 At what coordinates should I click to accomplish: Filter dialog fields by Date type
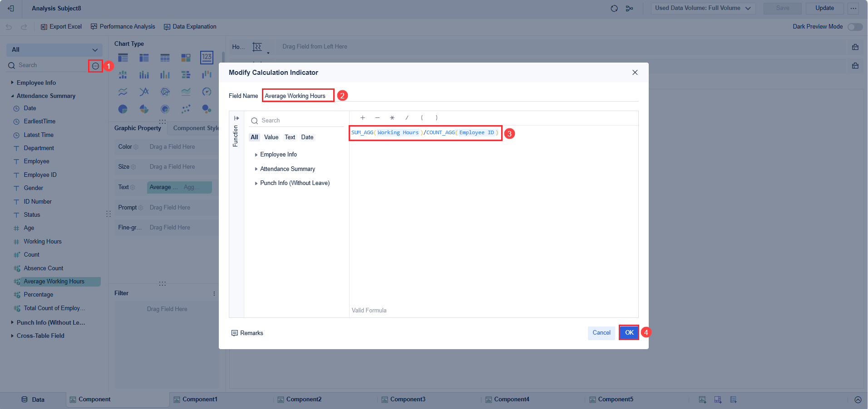click(307, 137)
